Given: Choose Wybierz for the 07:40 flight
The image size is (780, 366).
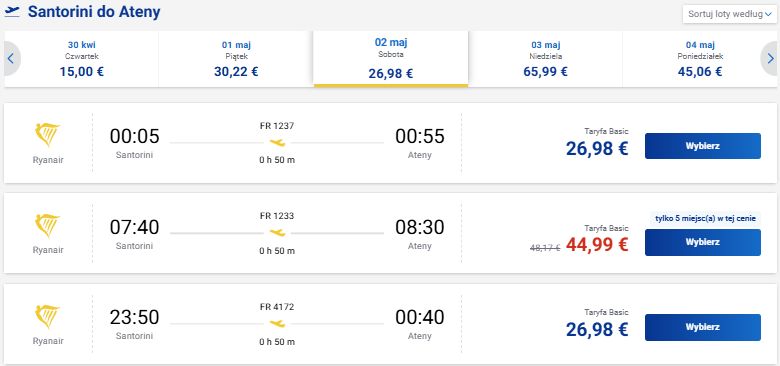Looking at the screenshot, I should (x=702, y=242).
